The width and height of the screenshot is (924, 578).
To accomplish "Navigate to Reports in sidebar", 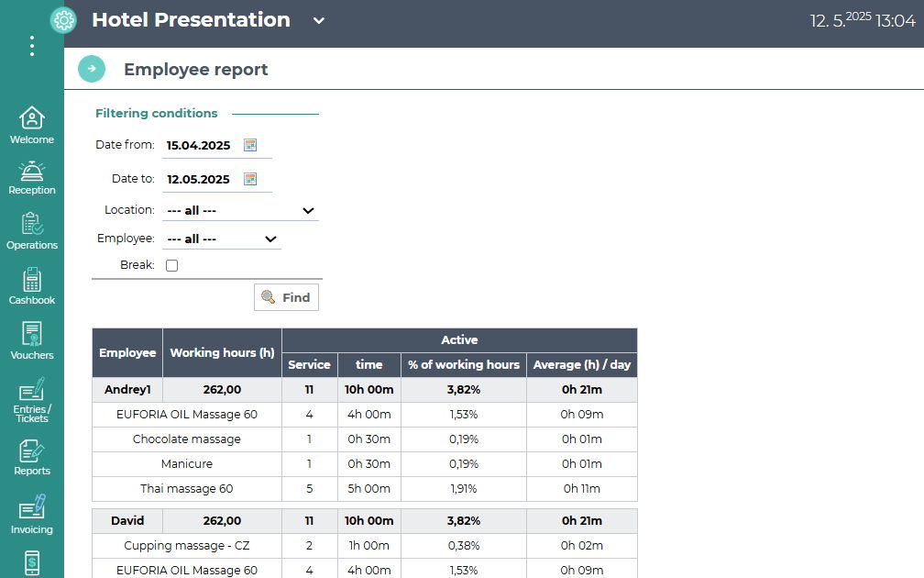I will [x=32, y=458].
